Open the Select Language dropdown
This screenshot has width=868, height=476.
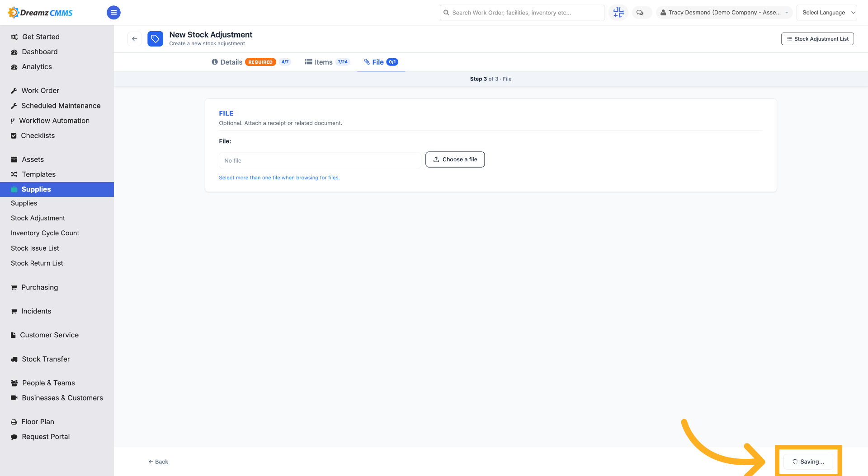pyautogui.click(x=826, y=13)
